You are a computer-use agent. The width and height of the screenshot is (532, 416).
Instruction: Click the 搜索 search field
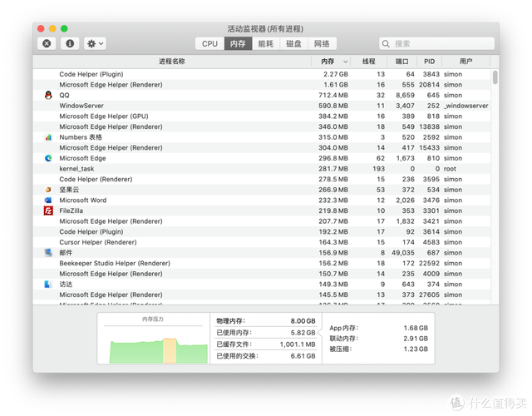[436, 43]
